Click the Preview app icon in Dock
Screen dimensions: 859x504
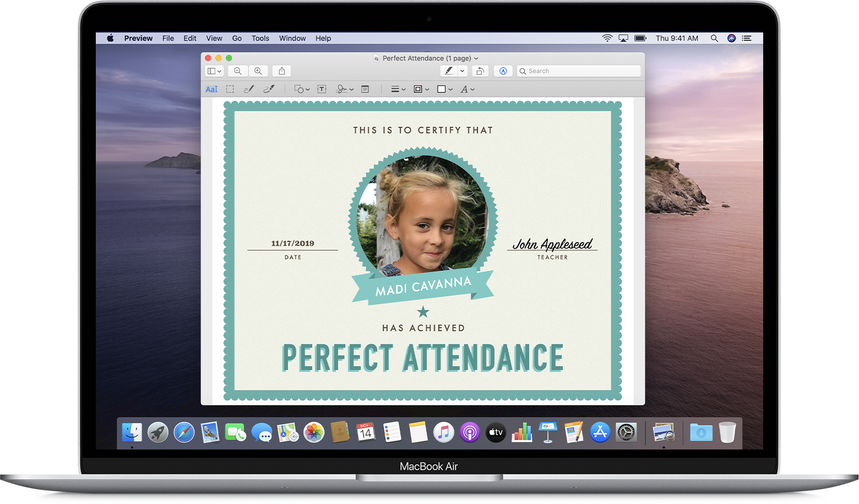(x=664, y=432)
